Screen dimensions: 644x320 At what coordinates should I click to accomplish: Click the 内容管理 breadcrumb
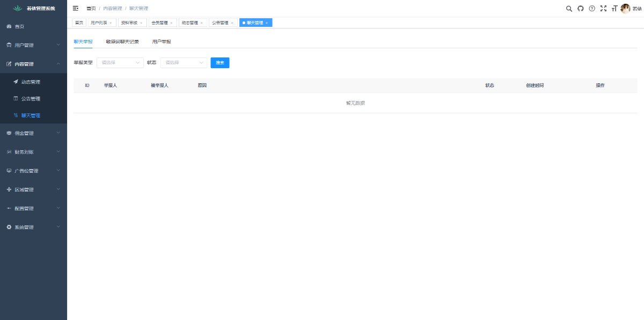[113, 9]
